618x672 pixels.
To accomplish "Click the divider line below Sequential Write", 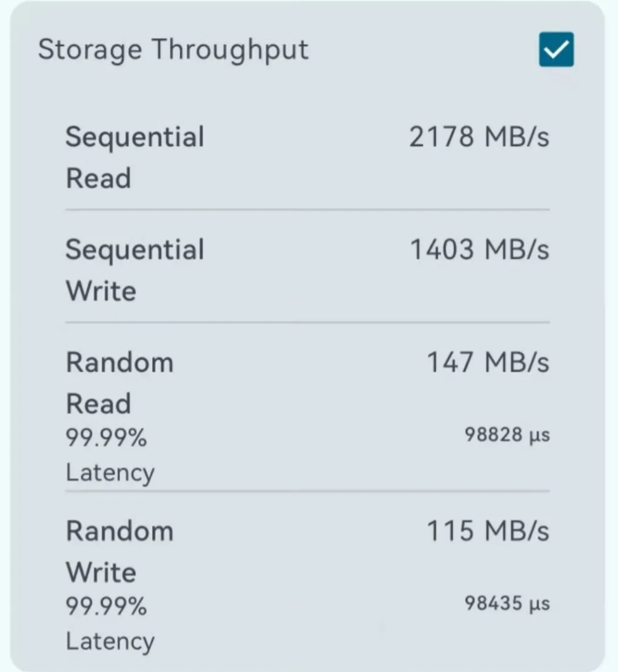I will point(307,322).
